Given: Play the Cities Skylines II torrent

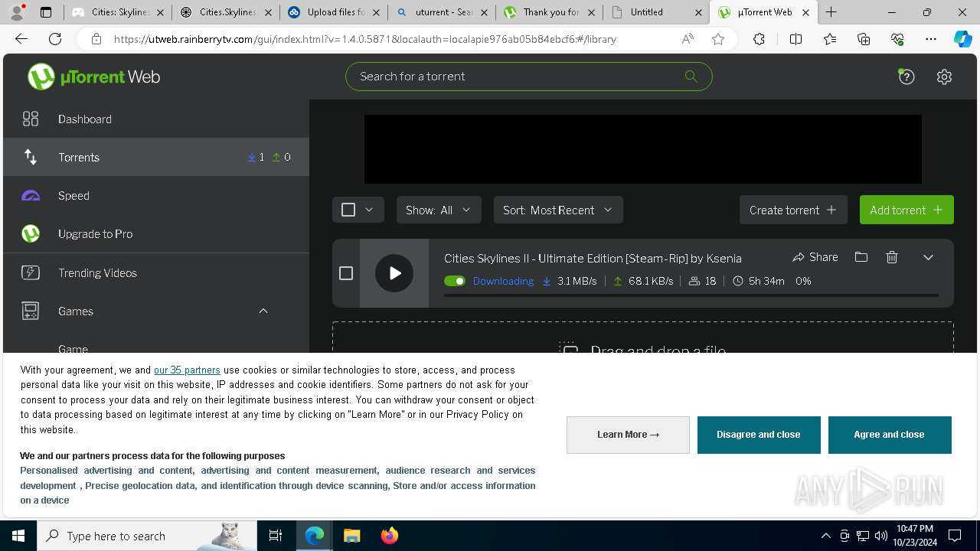Looking at the screenshot, I should click(x=394, y=273).
